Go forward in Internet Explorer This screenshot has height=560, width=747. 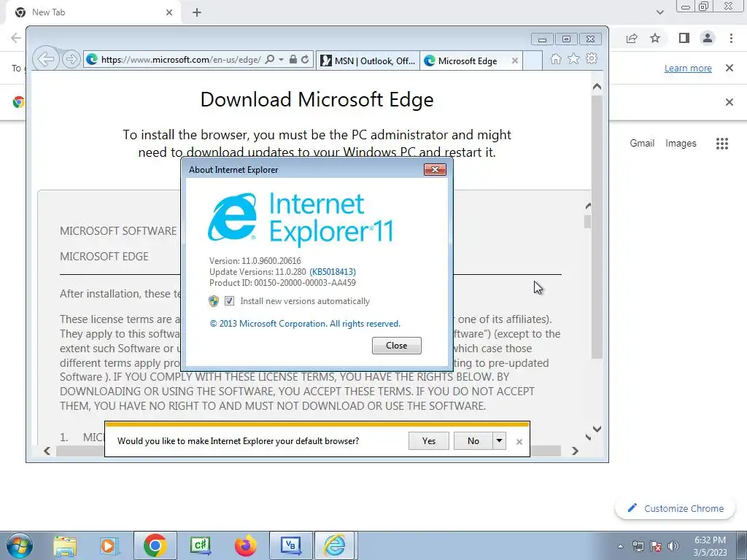click(x=71, y=60)
